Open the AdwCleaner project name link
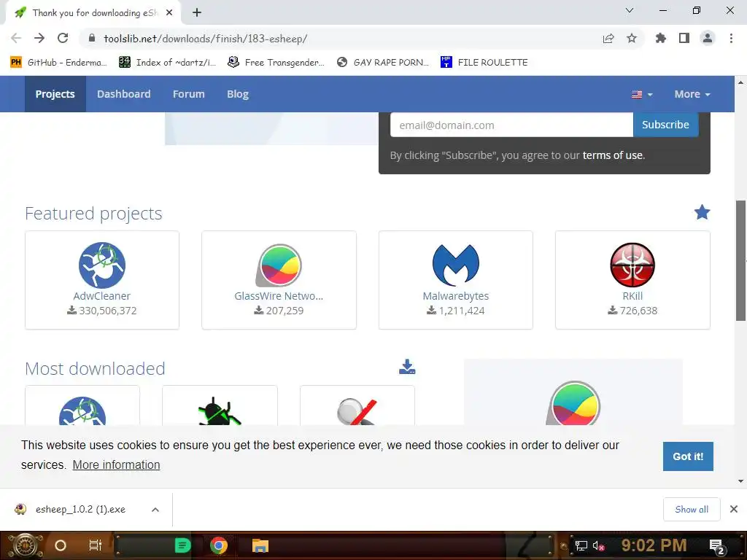747x560 pixels. (x=102, y=296)
